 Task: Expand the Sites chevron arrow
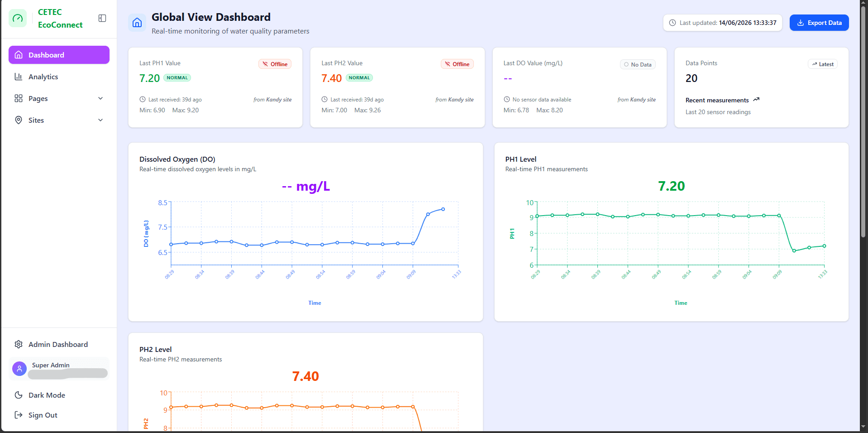click(100, 120)
